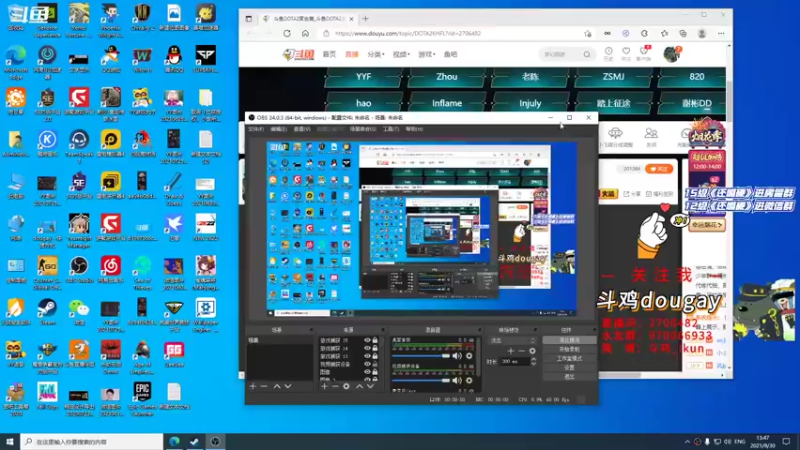This screenshot has height=450, width=800.
Task: Click the Windows taskbar search box
Action: click(92, 442)
